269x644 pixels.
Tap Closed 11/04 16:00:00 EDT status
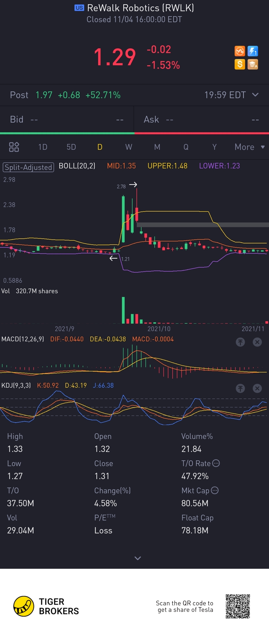[x=134, y=19]
